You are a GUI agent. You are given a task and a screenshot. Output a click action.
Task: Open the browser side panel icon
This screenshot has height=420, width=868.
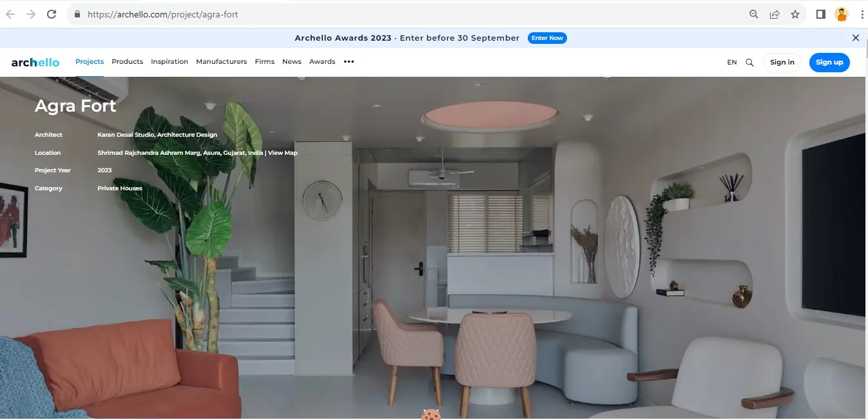(x=821, y=14)
